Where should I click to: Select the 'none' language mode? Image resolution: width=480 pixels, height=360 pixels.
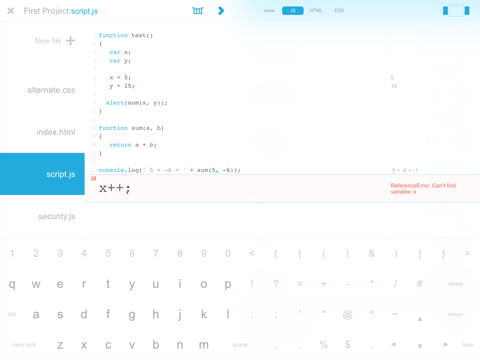point(269,11)
